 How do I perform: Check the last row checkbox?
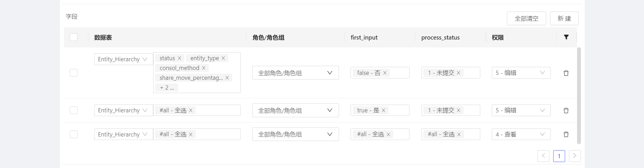coord(74,134)
